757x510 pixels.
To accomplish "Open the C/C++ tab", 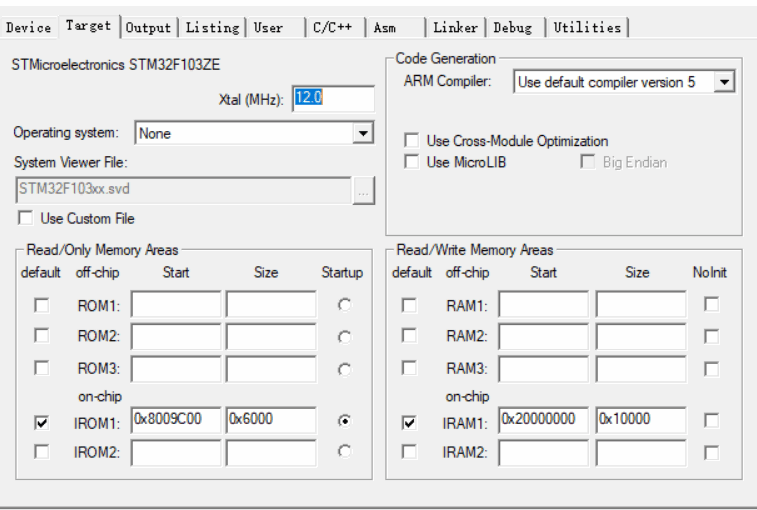I will (336, 28).
